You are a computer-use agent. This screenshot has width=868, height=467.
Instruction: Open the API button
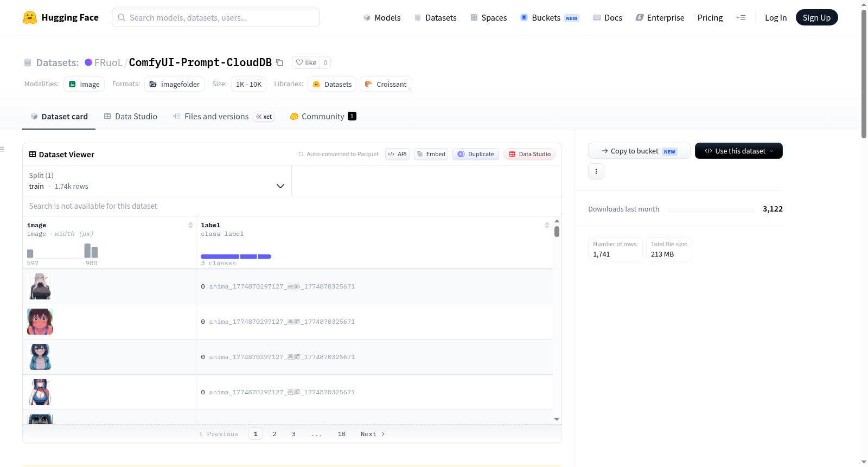coord(397,154)
